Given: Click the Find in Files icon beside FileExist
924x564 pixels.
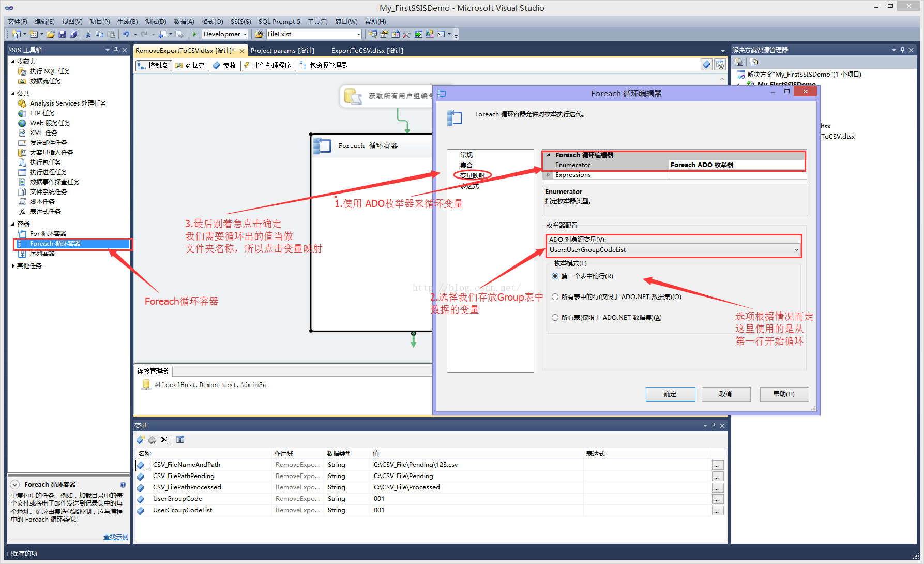Looking at the screenshot, I should pos(259,34).
